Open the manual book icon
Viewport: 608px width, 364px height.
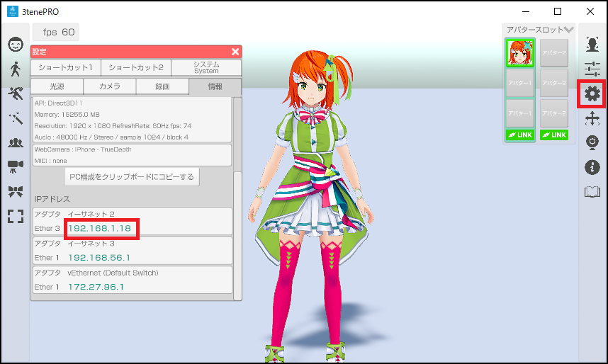592,192
